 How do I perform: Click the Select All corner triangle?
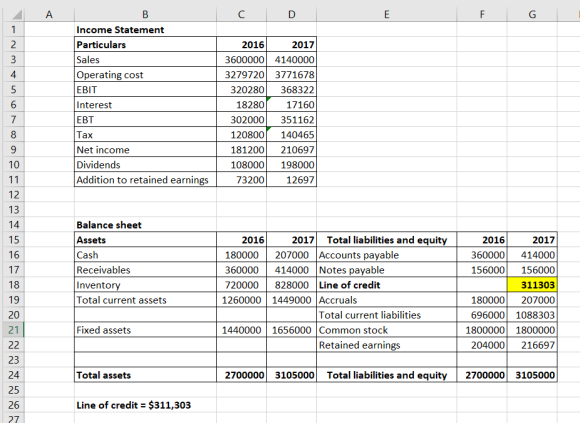click(17, 15)
